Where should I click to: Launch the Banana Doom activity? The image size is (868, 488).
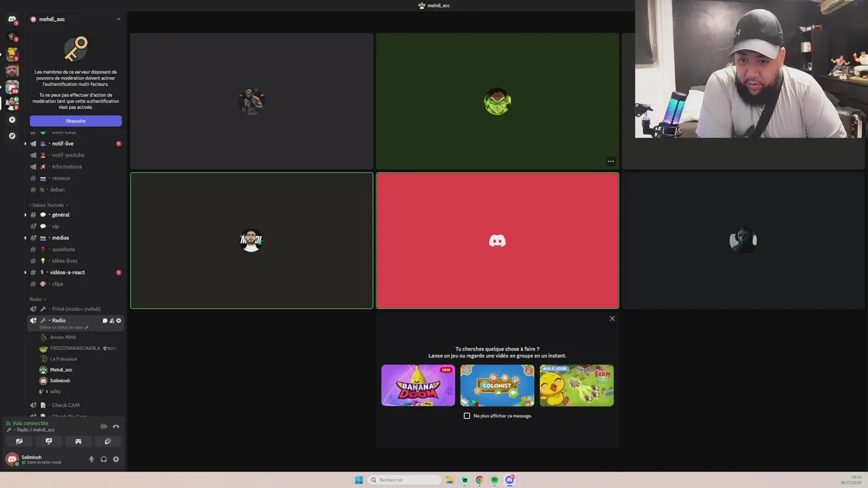[x=418, y=386]
